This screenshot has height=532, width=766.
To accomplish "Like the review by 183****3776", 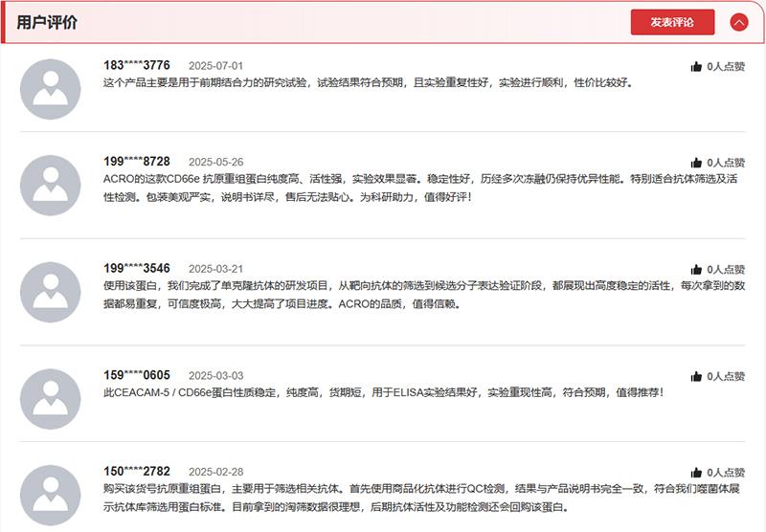I will [696, 67].
